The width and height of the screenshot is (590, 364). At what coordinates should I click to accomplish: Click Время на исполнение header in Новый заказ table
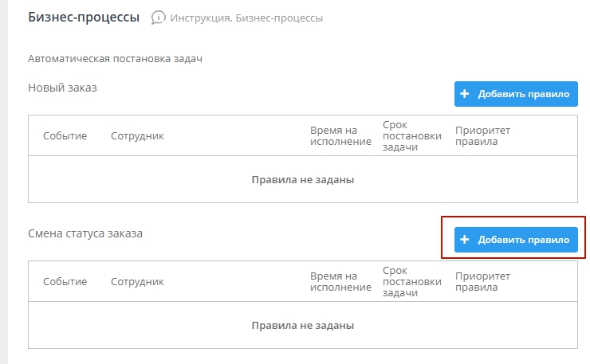pyautogui.click(x=340, y=136)
